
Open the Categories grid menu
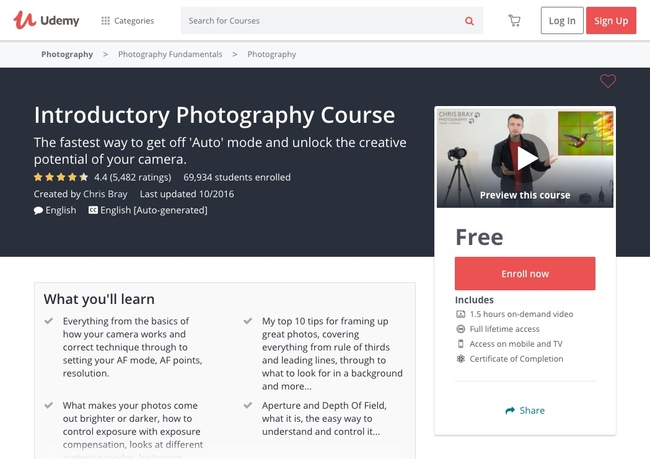pyautogui.click(x=106, y=21)
